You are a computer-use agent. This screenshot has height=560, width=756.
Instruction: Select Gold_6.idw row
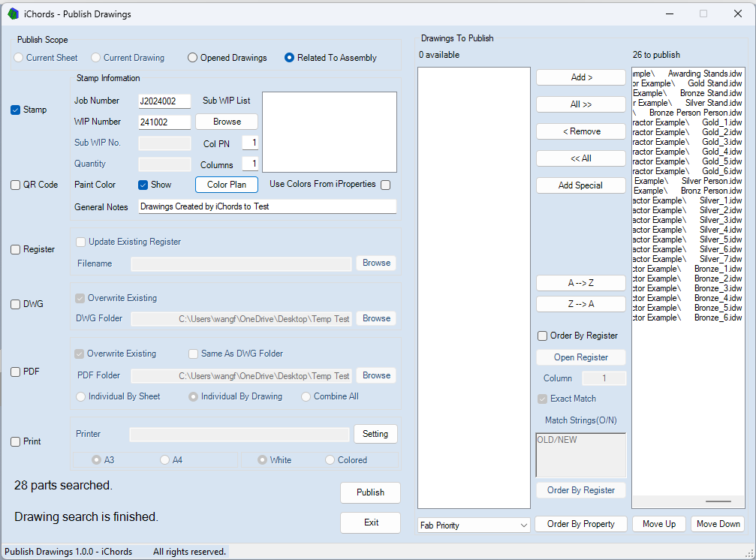click(x=688, y=171)
